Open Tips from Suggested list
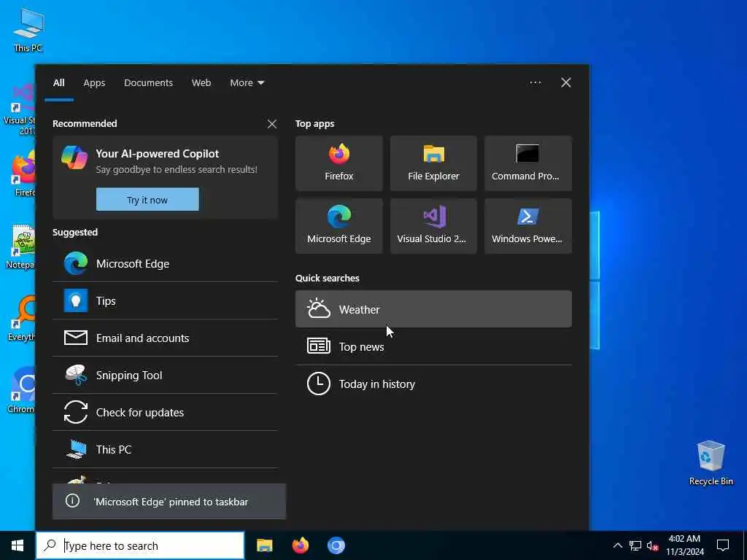The width and height of the screenshot is (747, 560). [166, 300]
